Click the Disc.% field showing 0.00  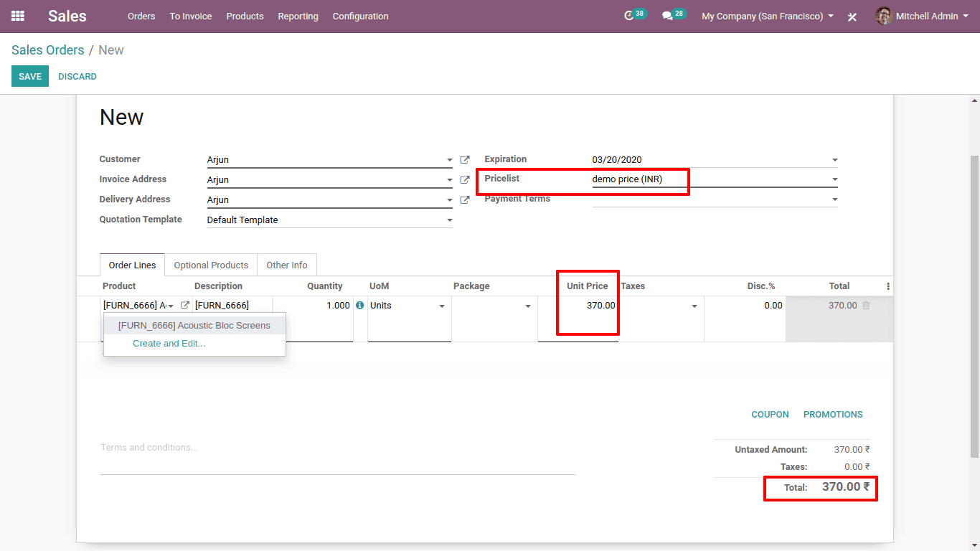tap(745, 306)
